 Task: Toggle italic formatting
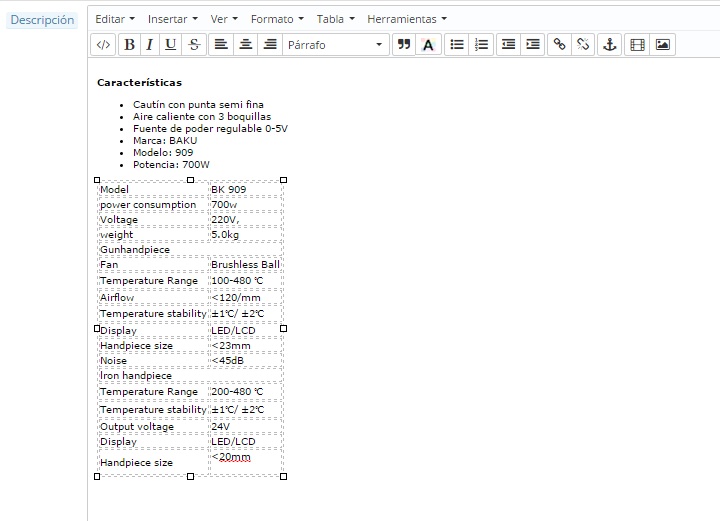tap(150, 45)
